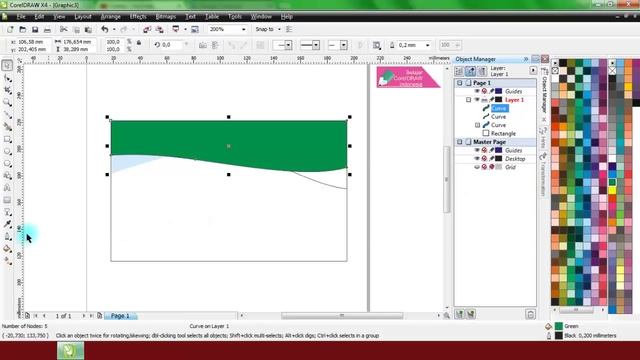Collapse the Layer 1 tree node
The height and width of the screenshot is (360, 640).
468,100
